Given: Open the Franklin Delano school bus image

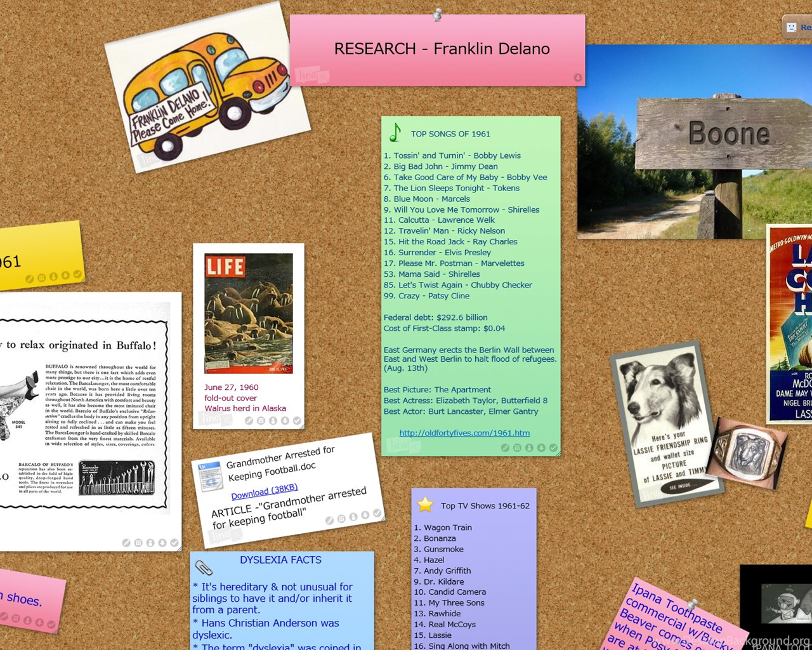Looking at the screenshot, I should point(207,87).
